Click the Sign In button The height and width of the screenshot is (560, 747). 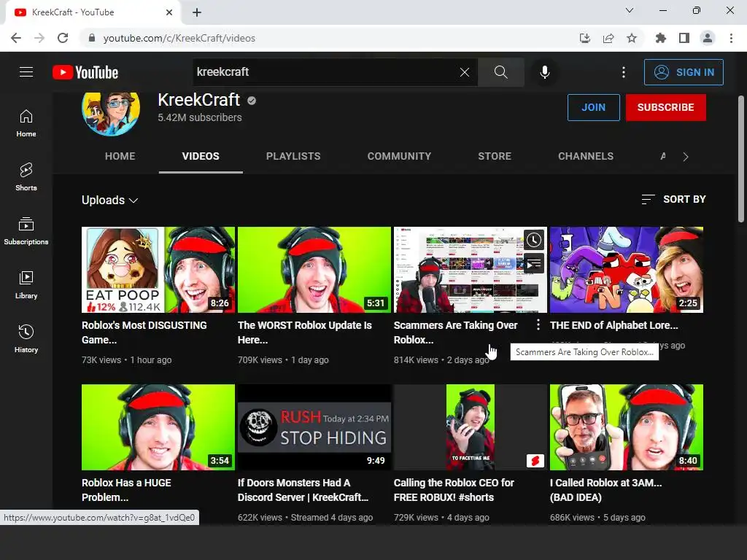coord(684,72)
